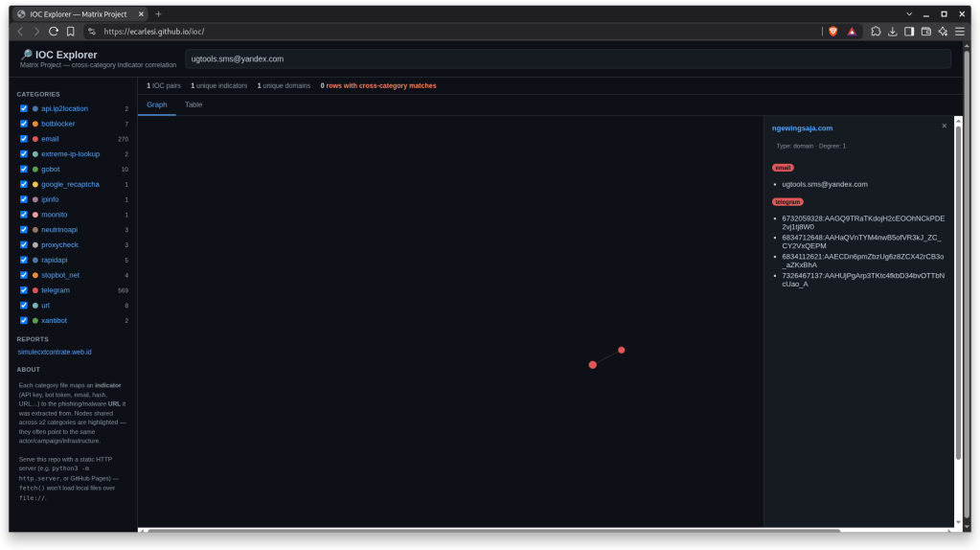Switch to the Table tab
Viewport: 980px width, 550px height.
pyautogui.click(x=194, y=104)
